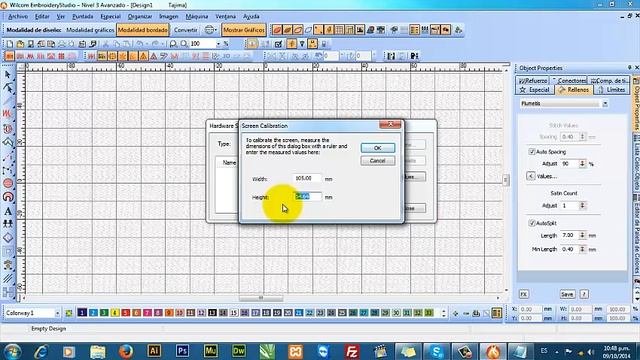Click Cancel in Screen Calibration dialog
Screen dimensions: 640x360
tap(378, 161)
